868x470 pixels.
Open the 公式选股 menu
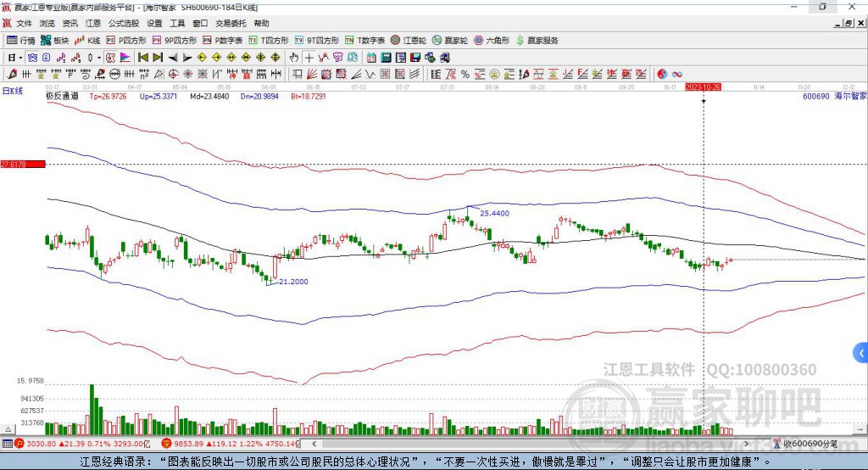tap(124, 23)
